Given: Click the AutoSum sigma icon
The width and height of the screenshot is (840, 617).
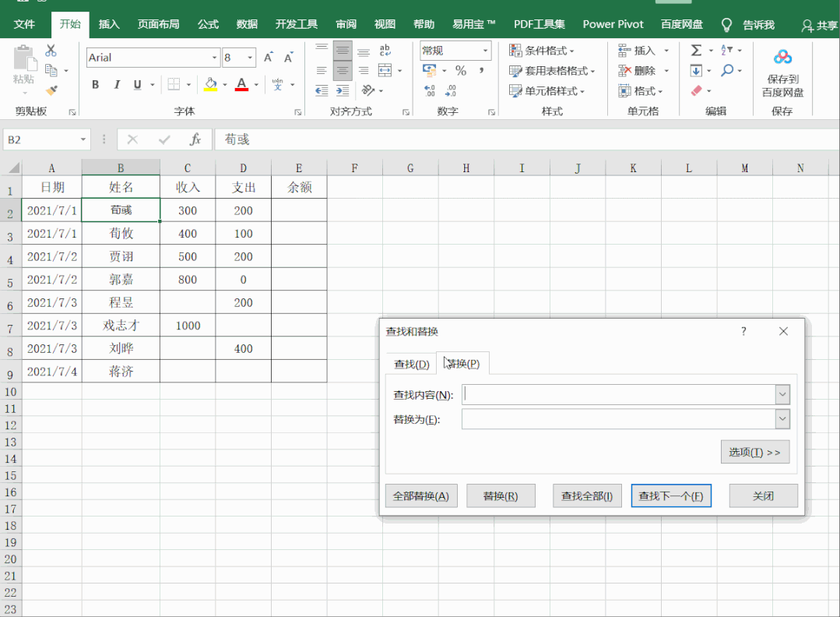Looking at the screenshot, I should (696, 51).
